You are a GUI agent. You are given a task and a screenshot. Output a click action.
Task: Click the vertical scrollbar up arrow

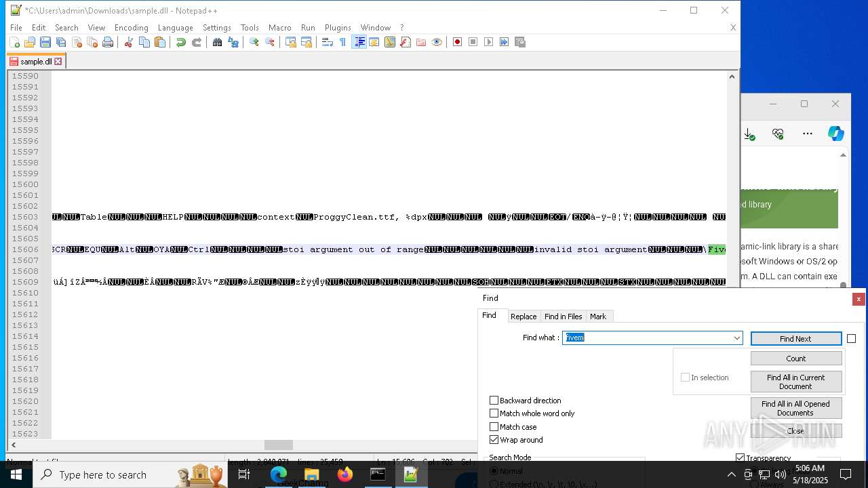click(x=732, y=77)
